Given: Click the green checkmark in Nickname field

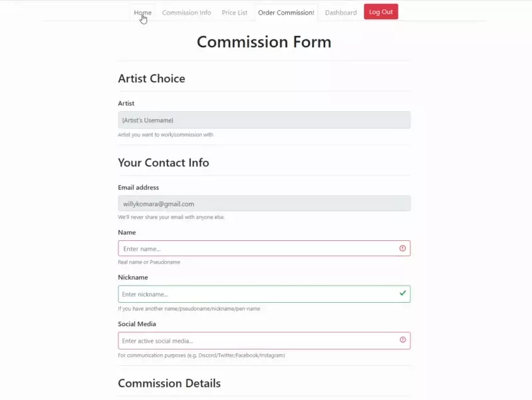Looking at the screenshot, I should click(402, 294).
